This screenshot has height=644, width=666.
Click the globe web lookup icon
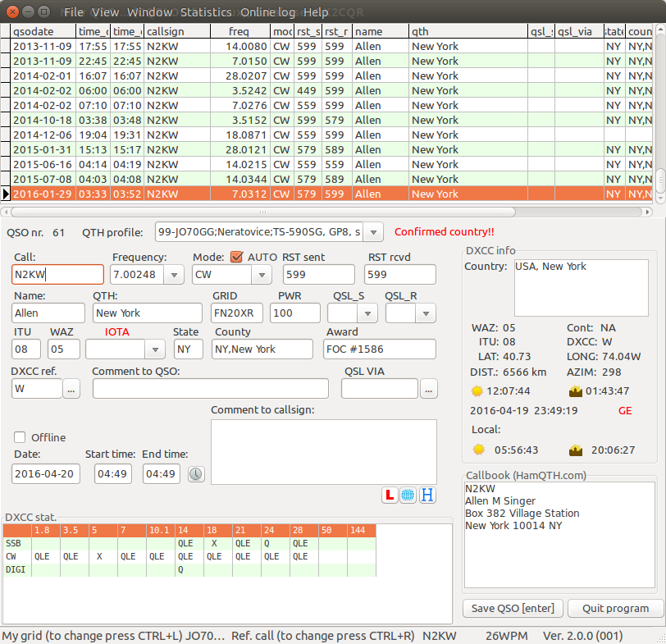[408, 495]
